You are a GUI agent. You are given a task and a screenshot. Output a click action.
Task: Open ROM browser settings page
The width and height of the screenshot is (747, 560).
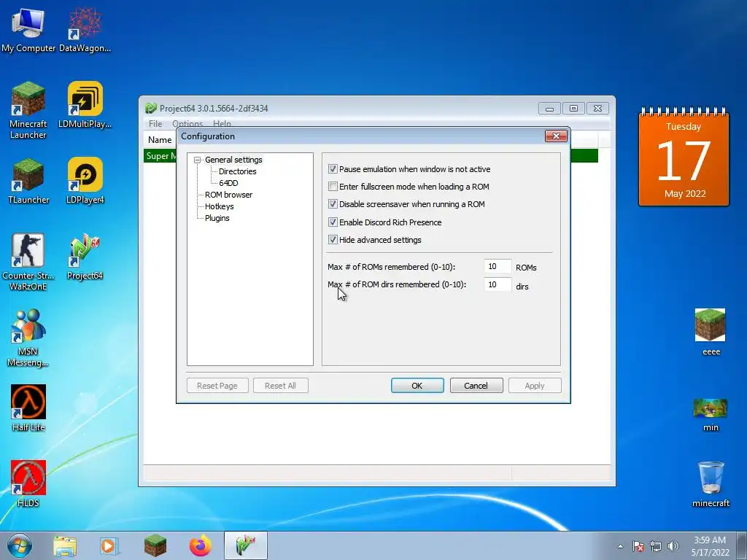click(x=228, y=195)
